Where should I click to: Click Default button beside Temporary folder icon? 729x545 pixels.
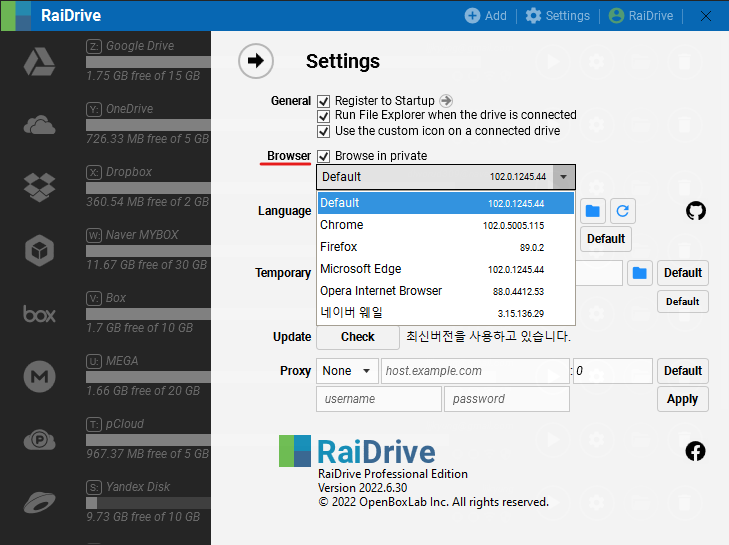[683, 273]
